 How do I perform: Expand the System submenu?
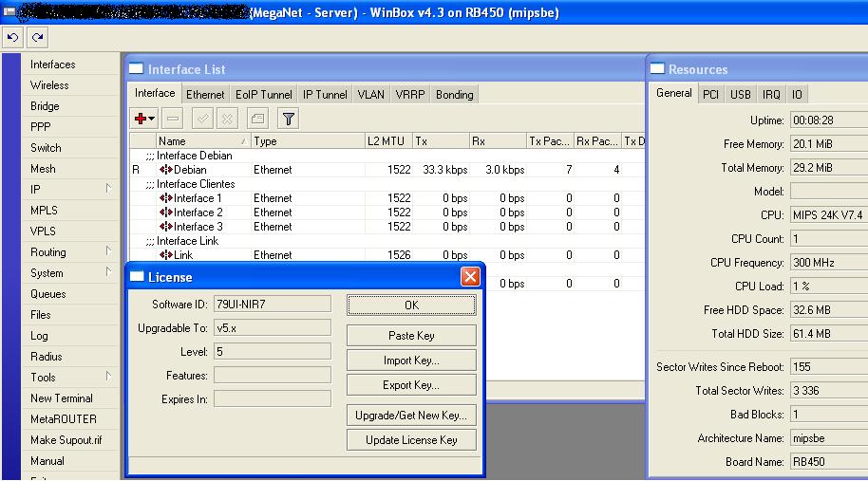coord(108,272)
